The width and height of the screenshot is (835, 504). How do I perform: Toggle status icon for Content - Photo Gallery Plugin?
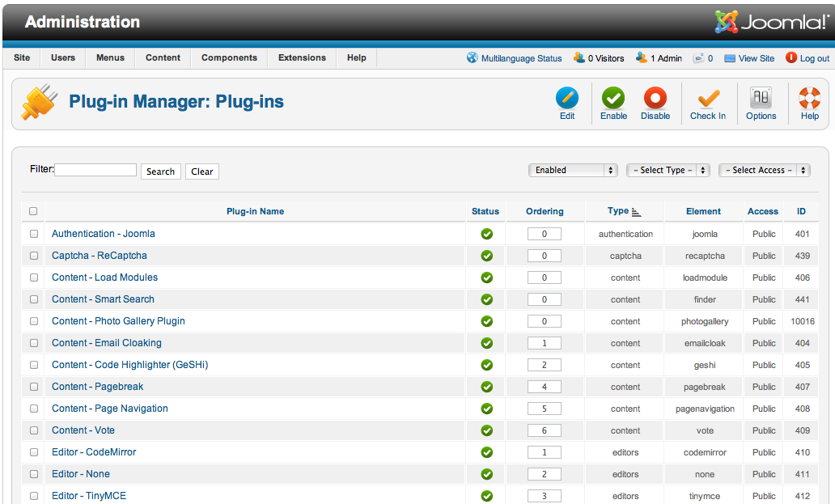coord(486,321)
